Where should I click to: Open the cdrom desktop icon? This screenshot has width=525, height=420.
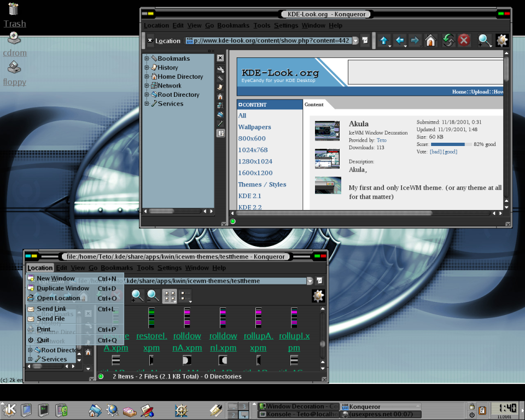14,44
